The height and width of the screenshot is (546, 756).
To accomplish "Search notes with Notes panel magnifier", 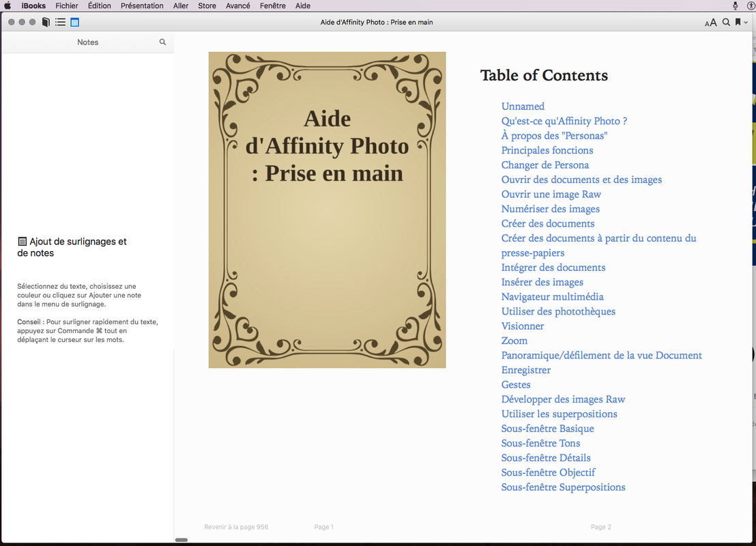I will pos(162,42).
